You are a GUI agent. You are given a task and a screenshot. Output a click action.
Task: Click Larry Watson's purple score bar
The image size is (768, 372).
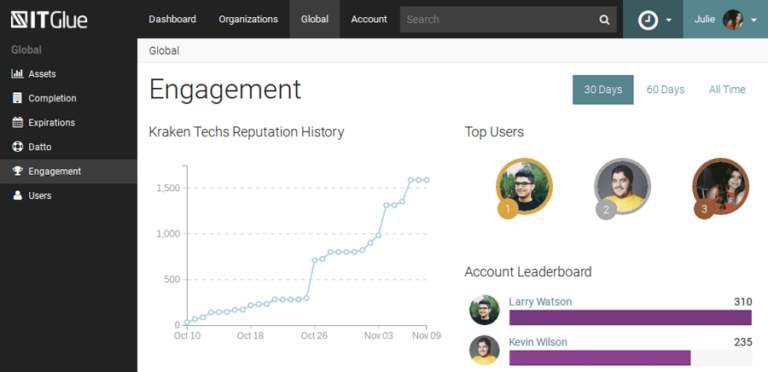coord(630,317)
